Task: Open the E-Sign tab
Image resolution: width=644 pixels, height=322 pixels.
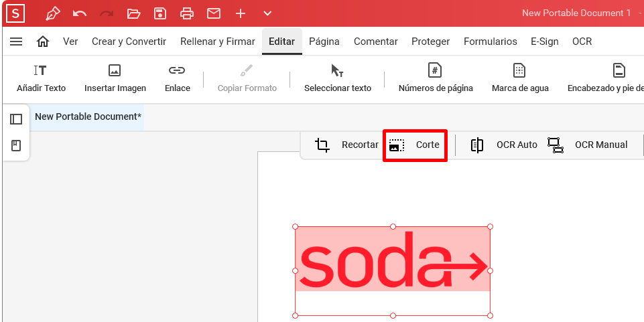Action: tap(545, 42)
